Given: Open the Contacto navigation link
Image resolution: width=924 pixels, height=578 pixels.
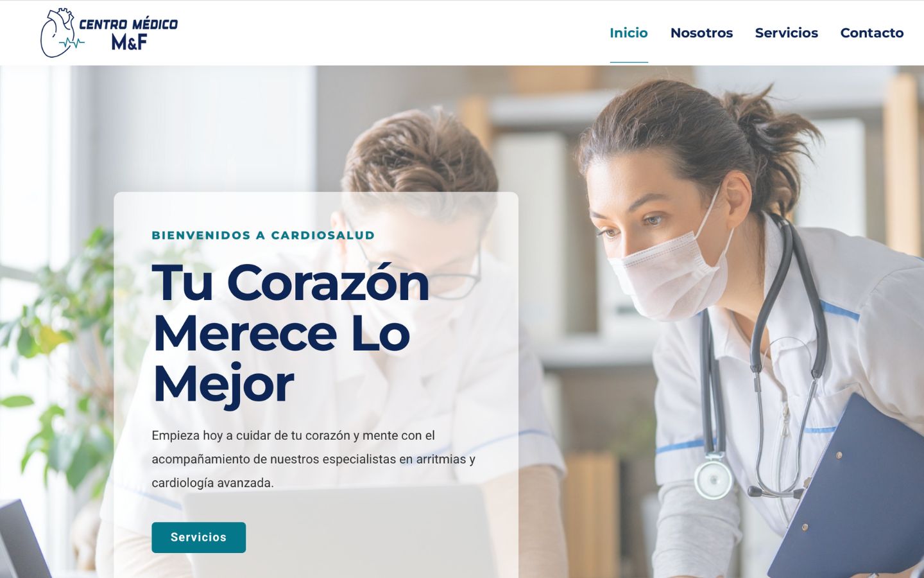Looking at the screenshot, I should [871, 33].
